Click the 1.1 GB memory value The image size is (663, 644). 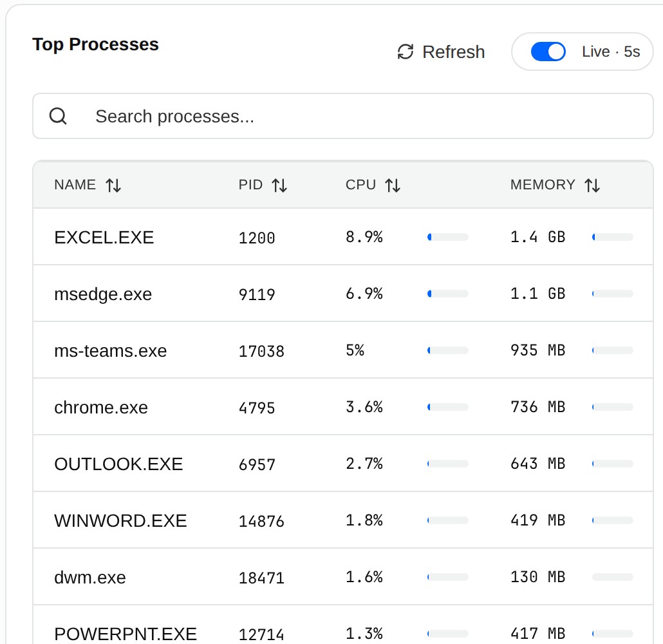click(x=538, y=294)
